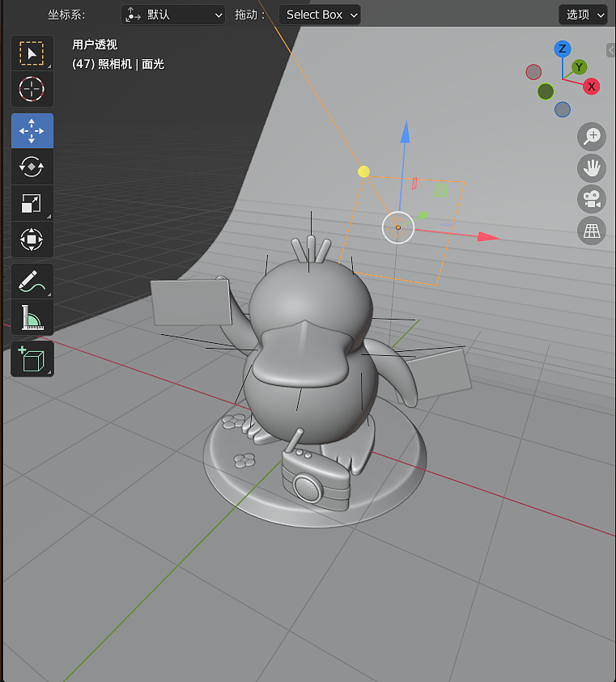Click the green Y move gizmo handle
The width and height of the screenshot is (616, 682).
point(423,215)
